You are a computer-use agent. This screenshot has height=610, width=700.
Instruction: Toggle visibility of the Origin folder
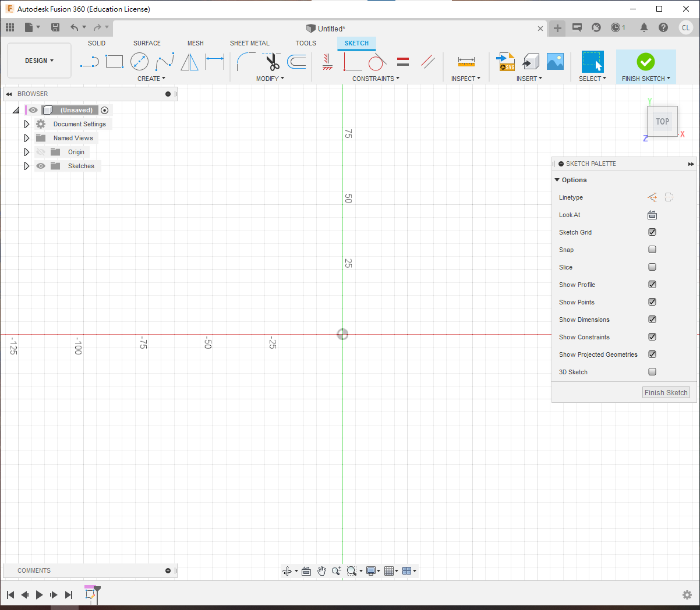click(41, 152)
